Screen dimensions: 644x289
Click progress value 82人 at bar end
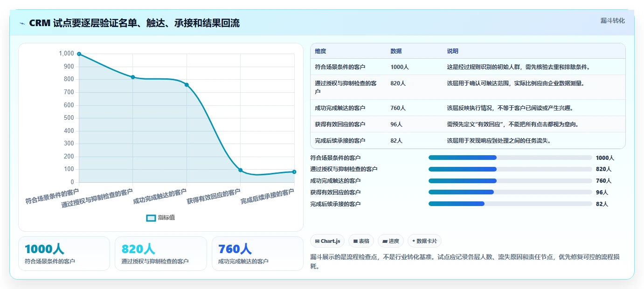pyautogui.click(x=602, y=204)
